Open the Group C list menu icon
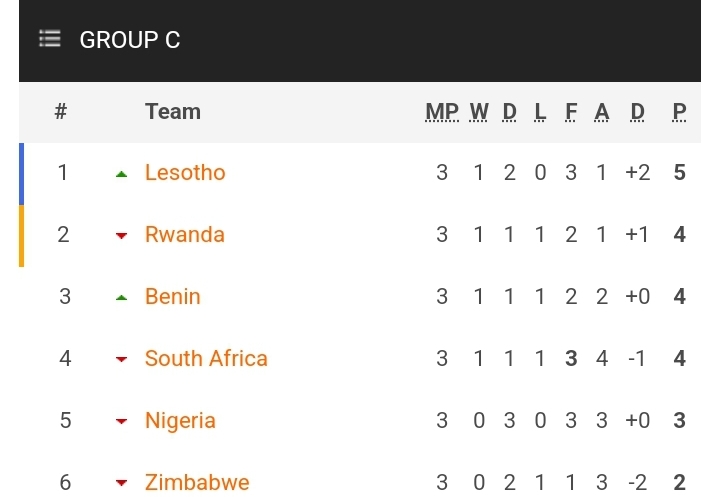The width and height of the screenshot is (720, 497). [x=50, y=40]
